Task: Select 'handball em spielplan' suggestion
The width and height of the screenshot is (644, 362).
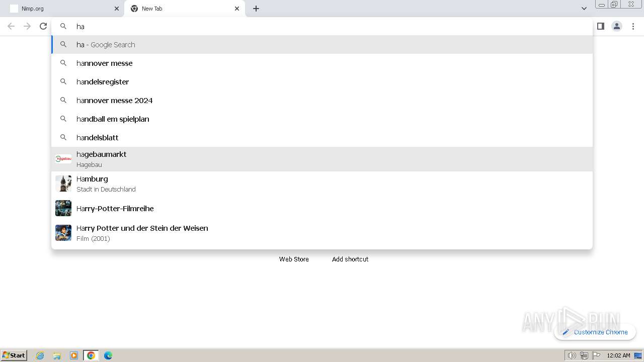Action: click(322, 119)
